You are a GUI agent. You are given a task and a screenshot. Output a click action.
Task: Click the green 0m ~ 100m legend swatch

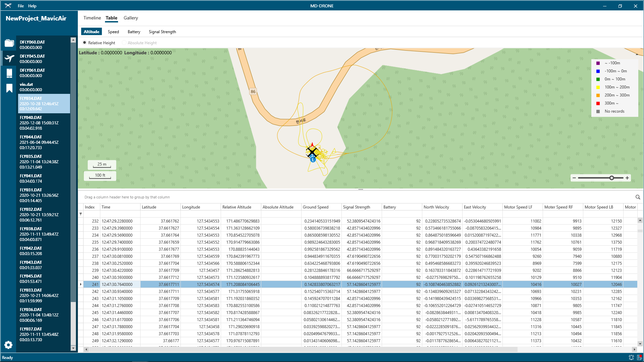pos(598,79)
